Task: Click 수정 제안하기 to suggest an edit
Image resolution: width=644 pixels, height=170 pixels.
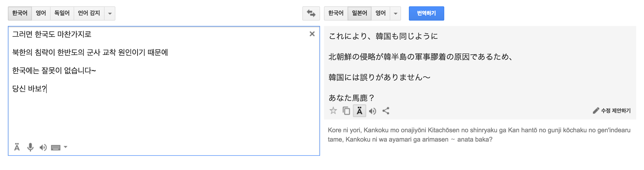Action: (x=612, y=110)
